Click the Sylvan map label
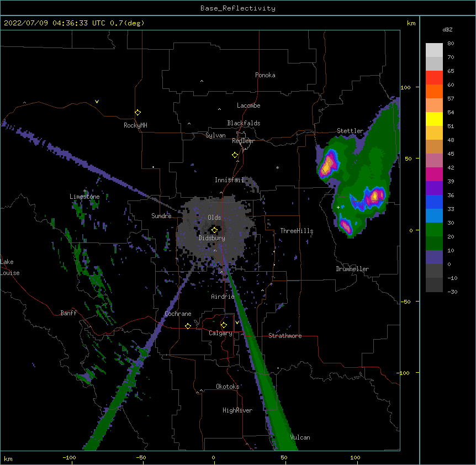 [215, 135]
